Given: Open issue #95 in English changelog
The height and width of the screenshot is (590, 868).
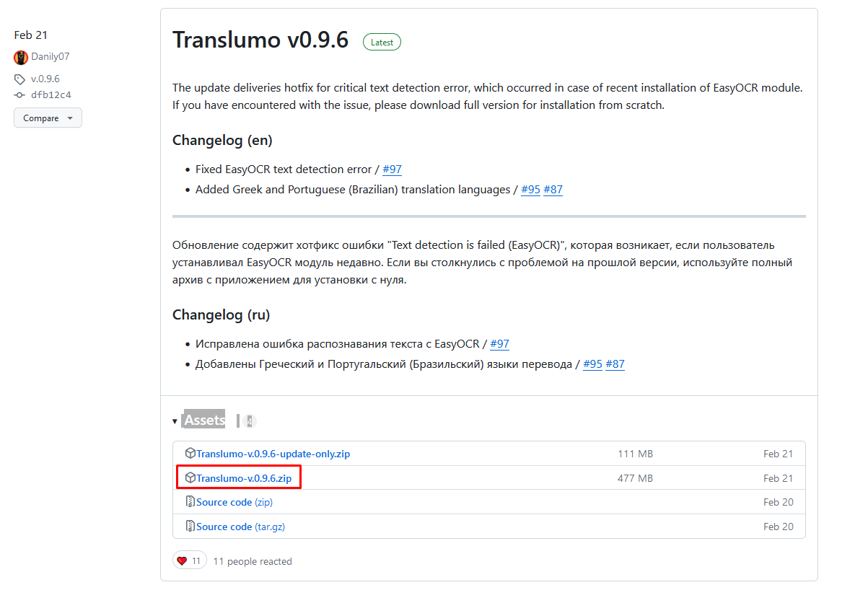Looking at the screenshot, I should pos(530,190).
